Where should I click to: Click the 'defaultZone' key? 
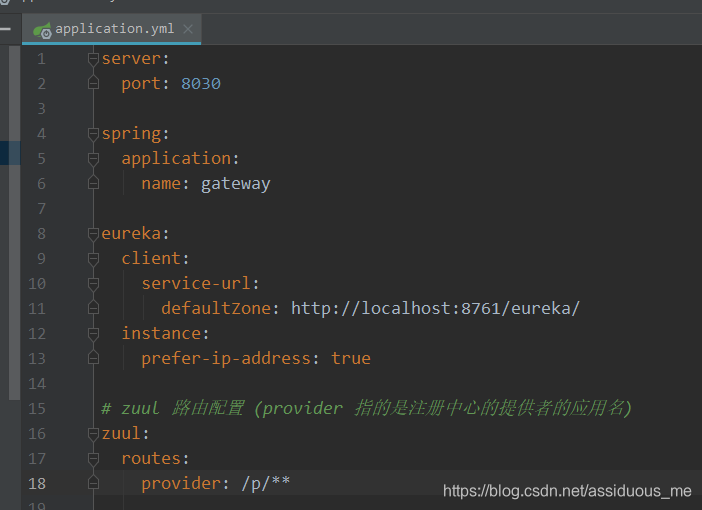[216, 308]
